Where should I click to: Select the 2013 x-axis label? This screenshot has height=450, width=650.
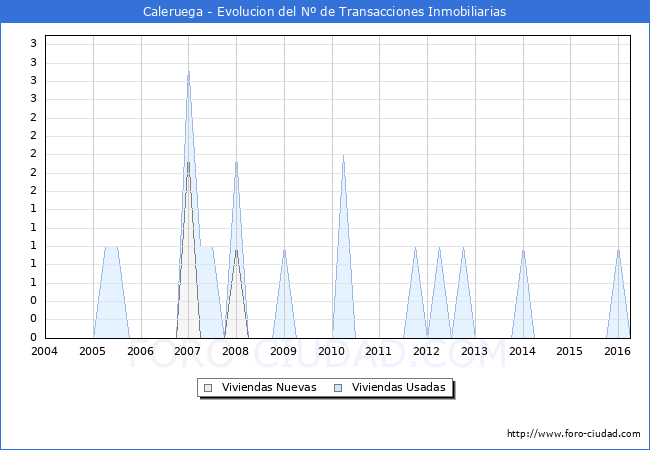click(x=474, y=351)
